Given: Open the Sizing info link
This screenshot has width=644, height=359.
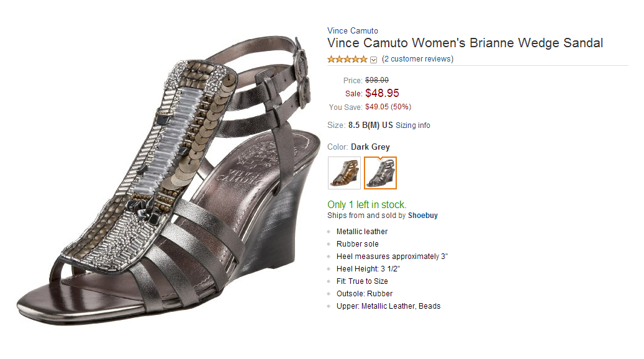Looking at the screenshot, I should (x=413, y=125).
